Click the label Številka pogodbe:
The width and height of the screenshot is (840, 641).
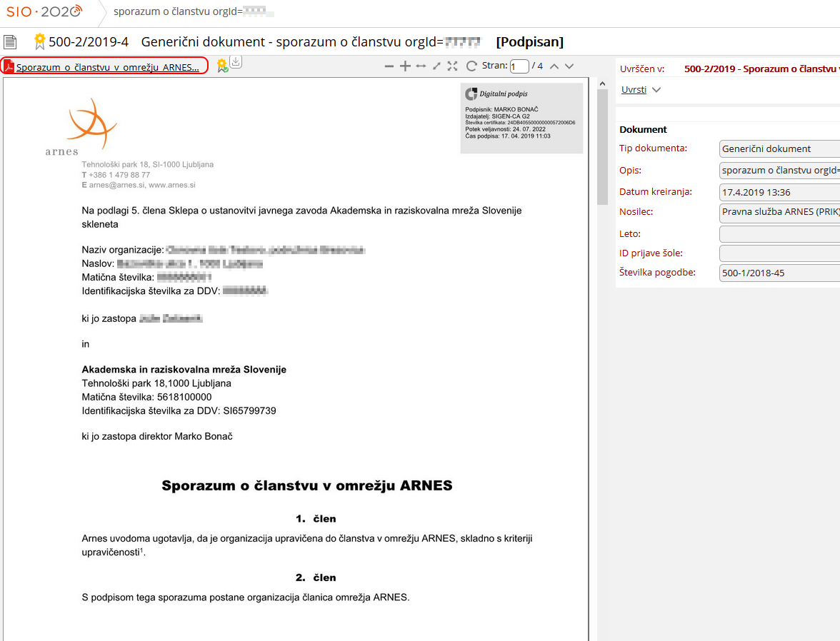click(x=657, y=273)
